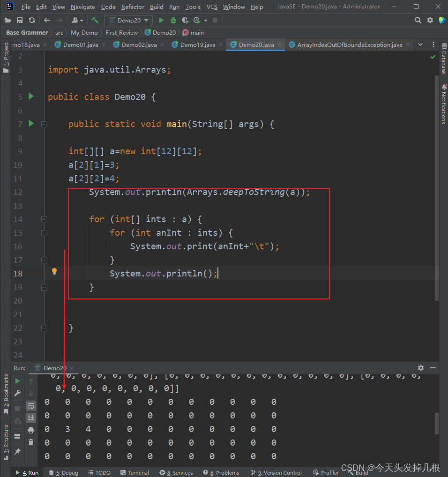448x477 pixels.
Task: Clear console with the trash icon
Action: (31, 442)
